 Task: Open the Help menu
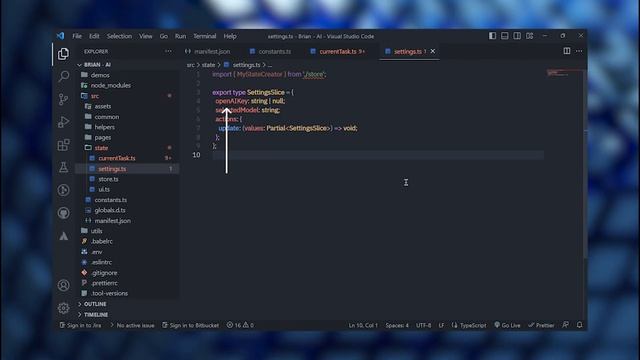230,36
